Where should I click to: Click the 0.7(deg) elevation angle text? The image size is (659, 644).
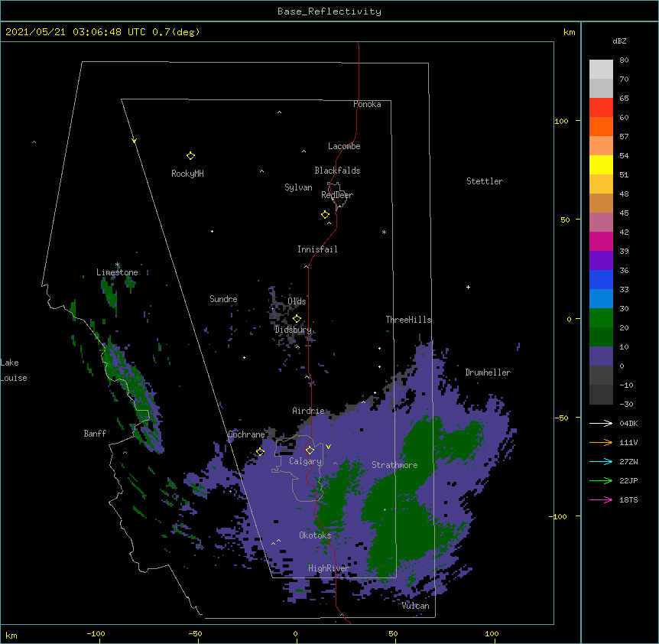coord(176,32)
